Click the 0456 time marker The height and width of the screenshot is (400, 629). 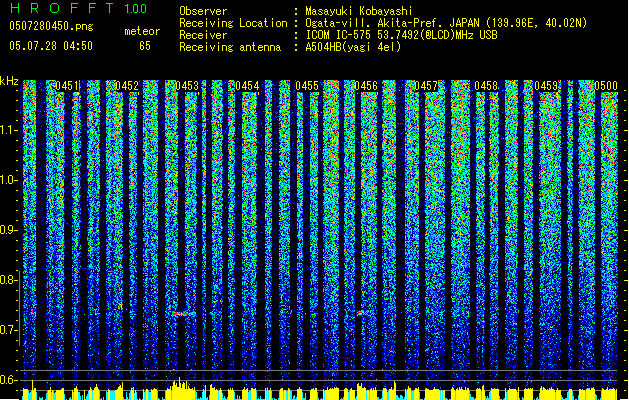pyautogui.click(x=366, y=86)
